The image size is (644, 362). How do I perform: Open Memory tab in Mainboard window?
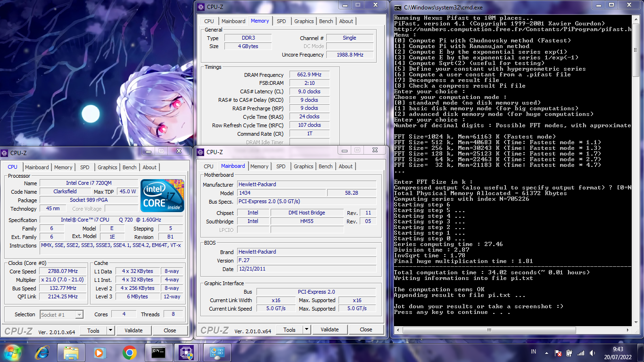(259, 166)
